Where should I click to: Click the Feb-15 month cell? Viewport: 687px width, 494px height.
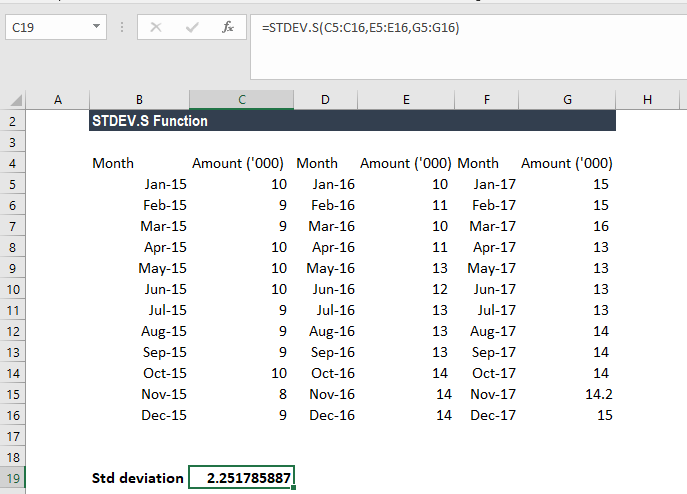point(139,205)
